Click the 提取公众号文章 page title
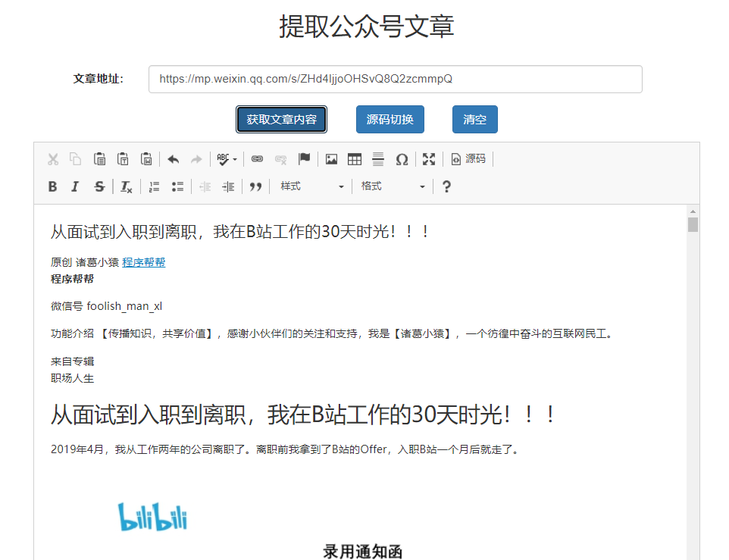Image resolution: width=729 pixels, height=560 pixels. 366,27
